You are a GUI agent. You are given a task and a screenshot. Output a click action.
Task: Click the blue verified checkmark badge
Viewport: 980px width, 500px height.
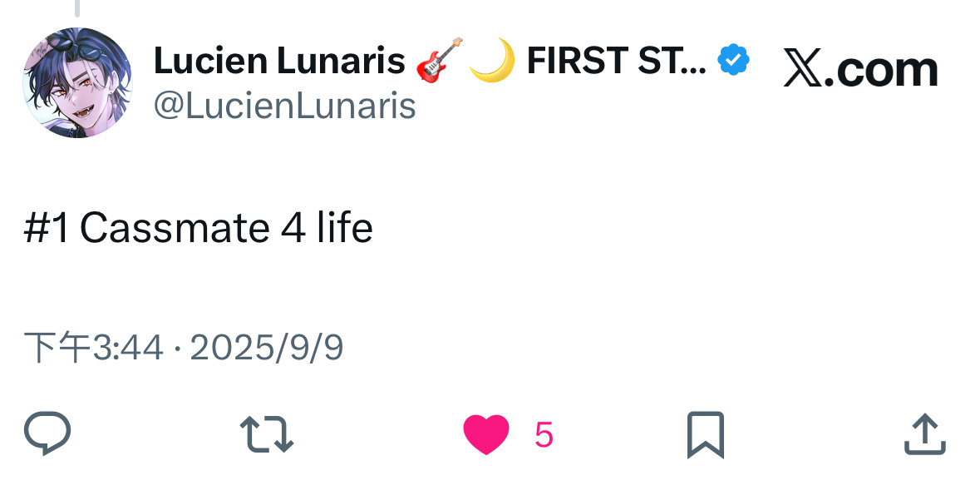[734, 61]
